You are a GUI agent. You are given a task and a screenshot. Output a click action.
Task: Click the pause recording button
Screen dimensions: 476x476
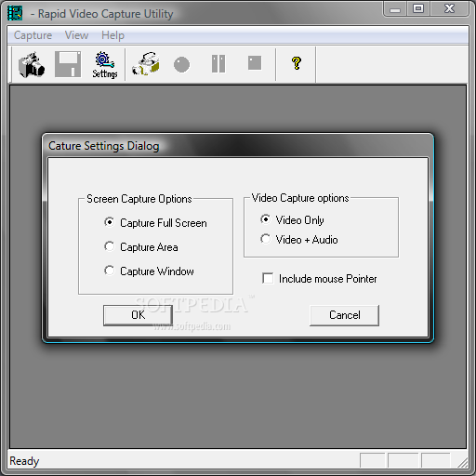218,64
